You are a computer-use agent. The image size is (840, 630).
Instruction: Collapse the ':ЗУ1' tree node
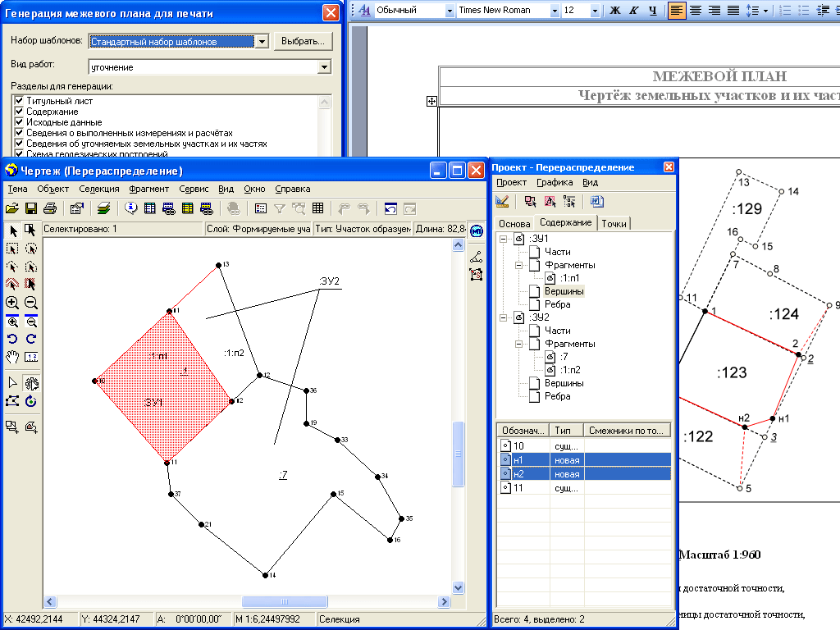(505, 239)
